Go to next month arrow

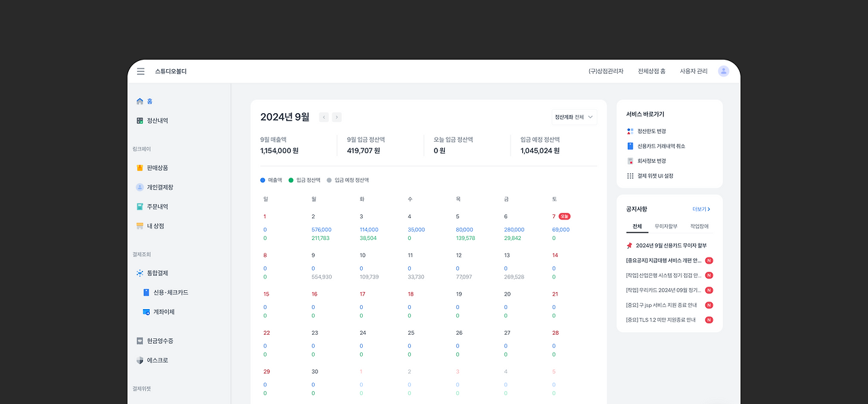click(x=337, y=117)
